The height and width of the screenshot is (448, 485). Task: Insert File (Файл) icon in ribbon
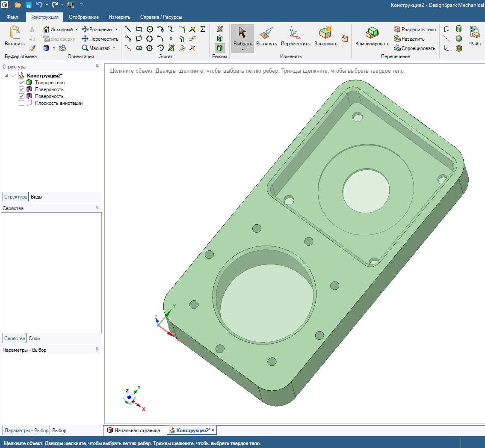coord(475,36)
